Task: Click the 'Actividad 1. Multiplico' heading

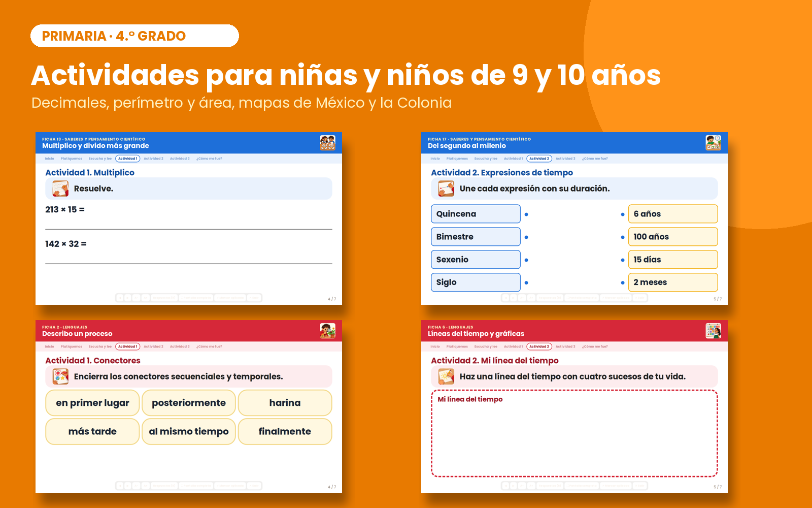Action: point(90,173)
